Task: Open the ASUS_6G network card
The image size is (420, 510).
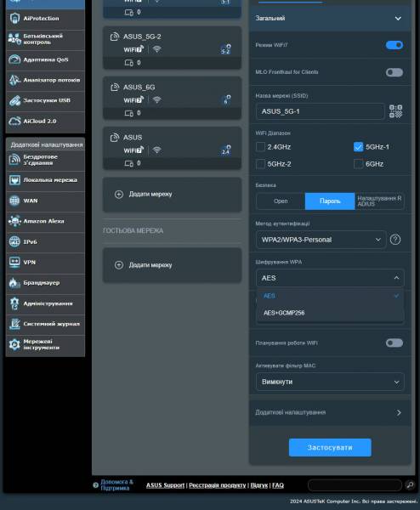Action: [172, 99]
